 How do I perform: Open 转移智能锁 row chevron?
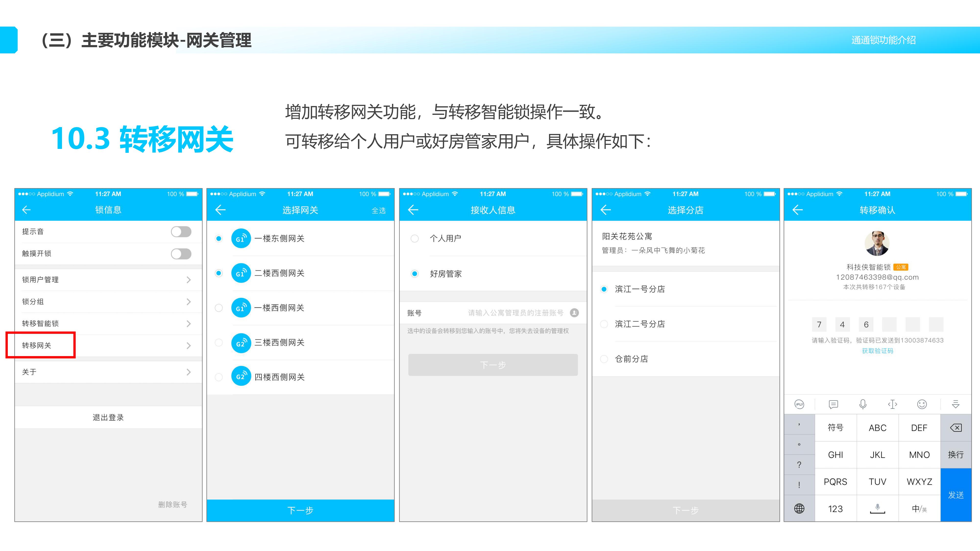point(188,323)
